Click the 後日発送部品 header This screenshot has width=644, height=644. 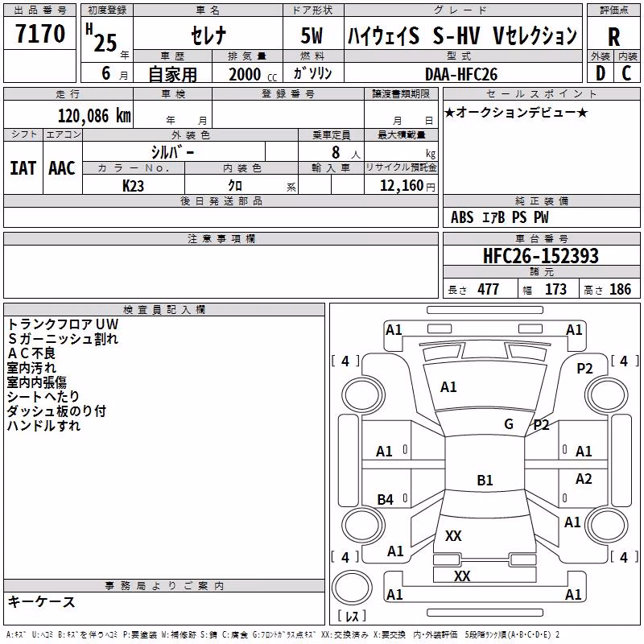click(x=221, y=200)
